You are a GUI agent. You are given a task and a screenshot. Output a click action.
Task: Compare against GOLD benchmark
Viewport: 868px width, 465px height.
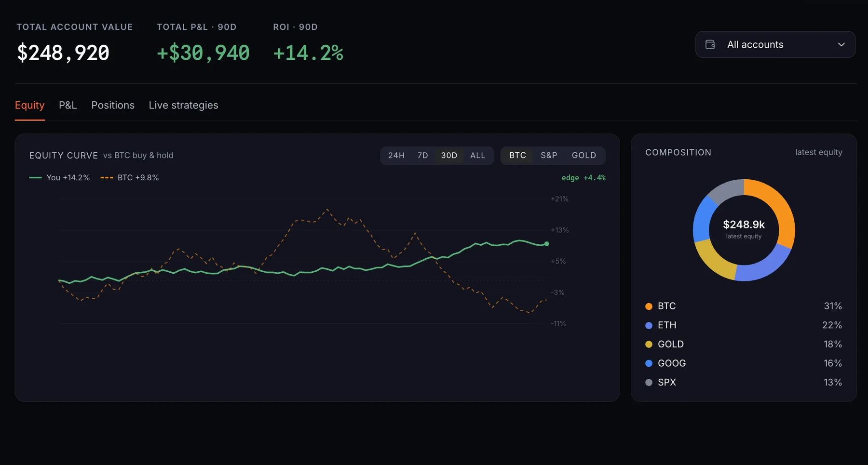point(584,155)
